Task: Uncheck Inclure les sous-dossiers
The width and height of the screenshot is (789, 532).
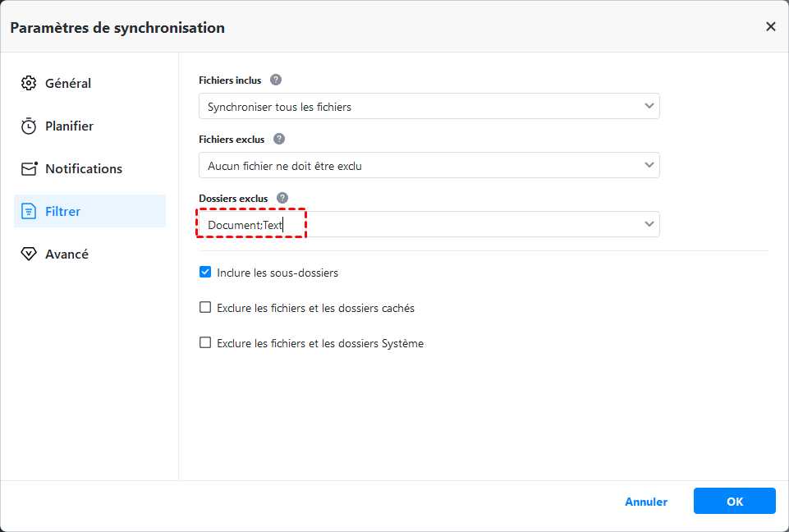Action: pyautogui.click(x=205, y=272)
